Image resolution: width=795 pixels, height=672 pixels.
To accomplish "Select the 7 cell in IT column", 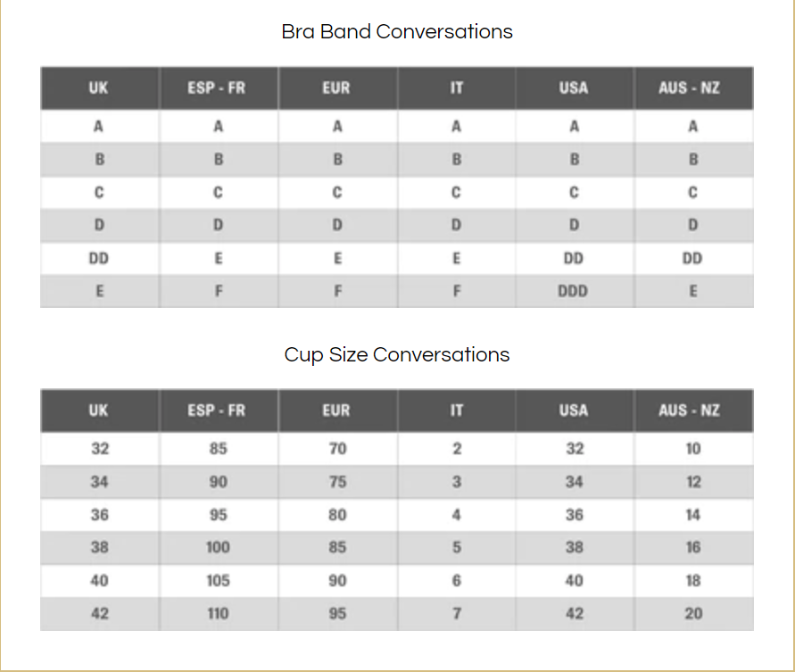I will click(x=457, y=614).
